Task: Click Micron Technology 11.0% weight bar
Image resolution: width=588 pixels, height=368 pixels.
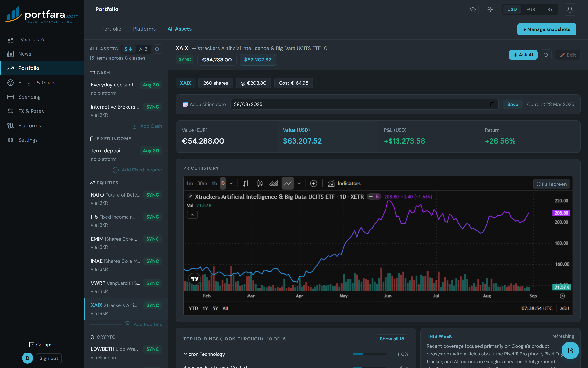Action: tap(369, 354)
